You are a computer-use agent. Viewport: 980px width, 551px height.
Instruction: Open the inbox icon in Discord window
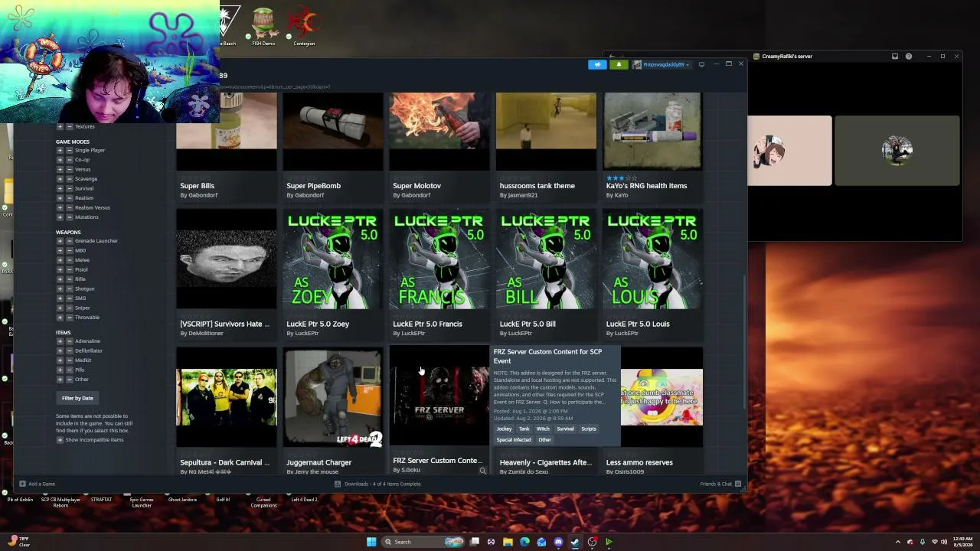(895, 56)
